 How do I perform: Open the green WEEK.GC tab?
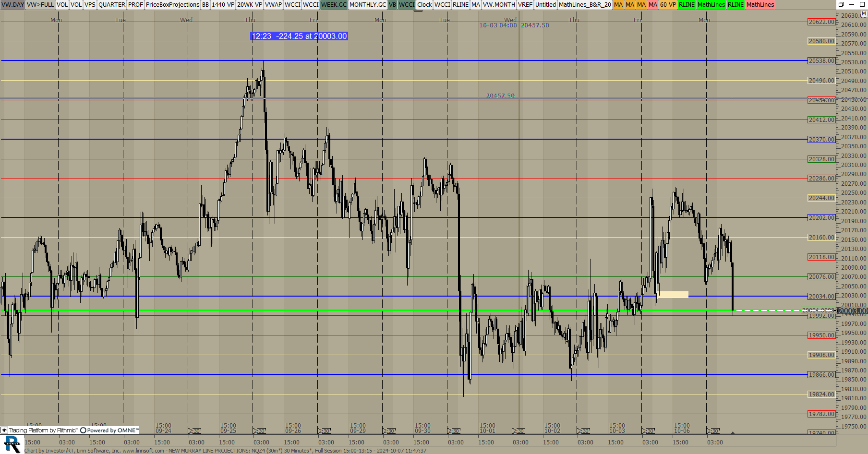334,4
